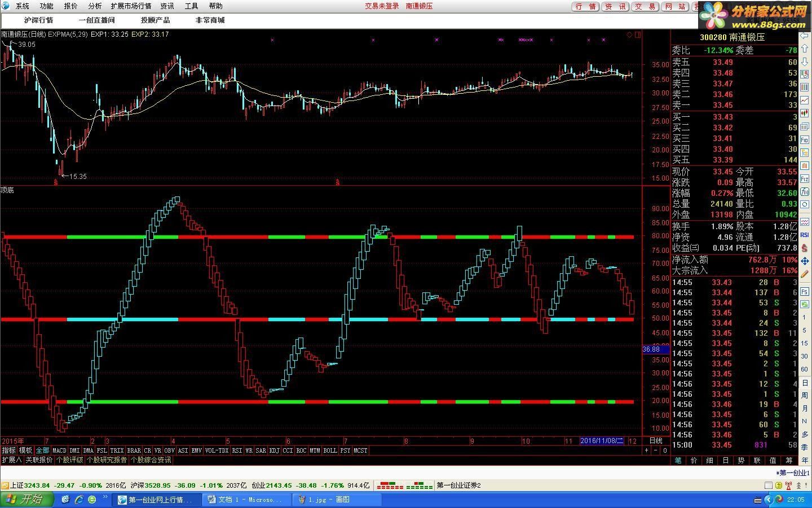Switch to the 模板 tab

[25, 450]
